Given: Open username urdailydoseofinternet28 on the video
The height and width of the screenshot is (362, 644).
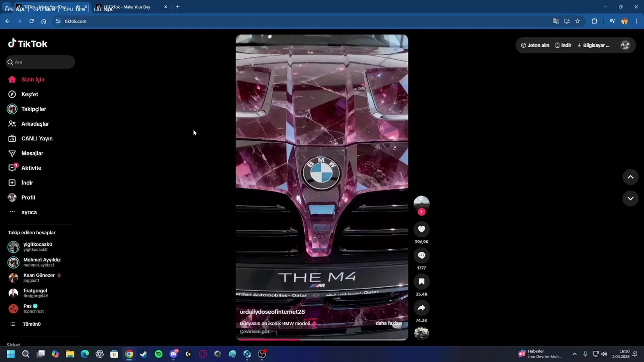Looking at the screenshot, I should tap(272, 312).
